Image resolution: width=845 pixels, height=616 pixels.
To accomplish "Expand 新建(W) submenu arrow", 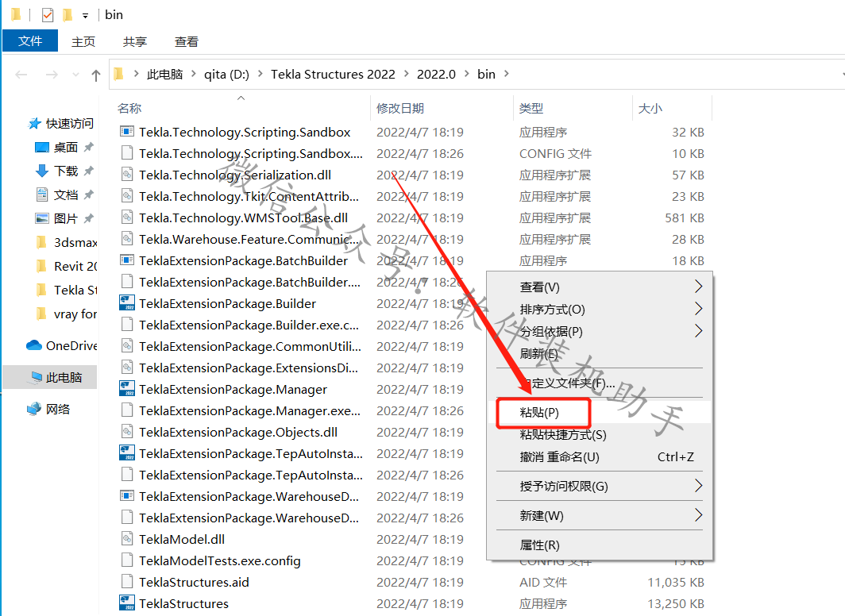I will pyautogui.click(x=698, y=515).
